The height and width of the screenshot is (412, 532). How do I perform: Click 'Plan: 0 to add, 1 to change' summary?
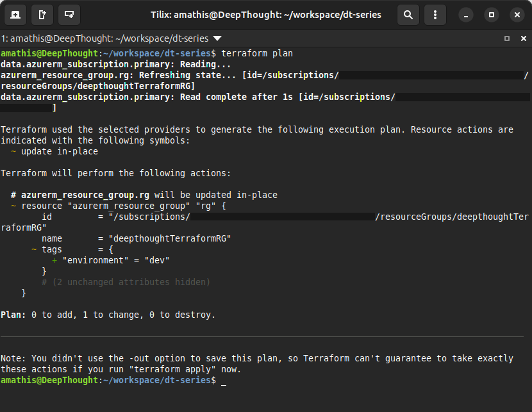click(x=108, y=315)
